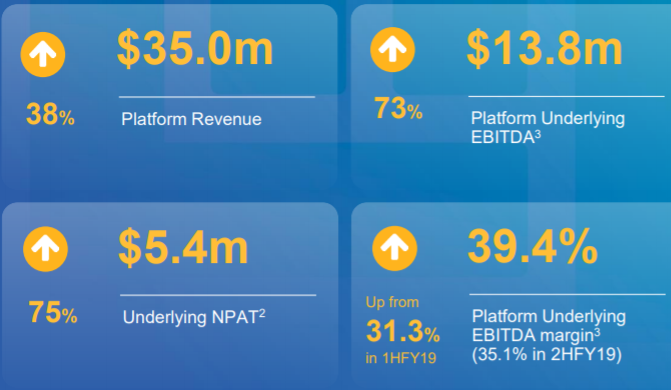Click the '(35.1% in 2HFY19)' note

pyautogui.click(x=546, y=354)
